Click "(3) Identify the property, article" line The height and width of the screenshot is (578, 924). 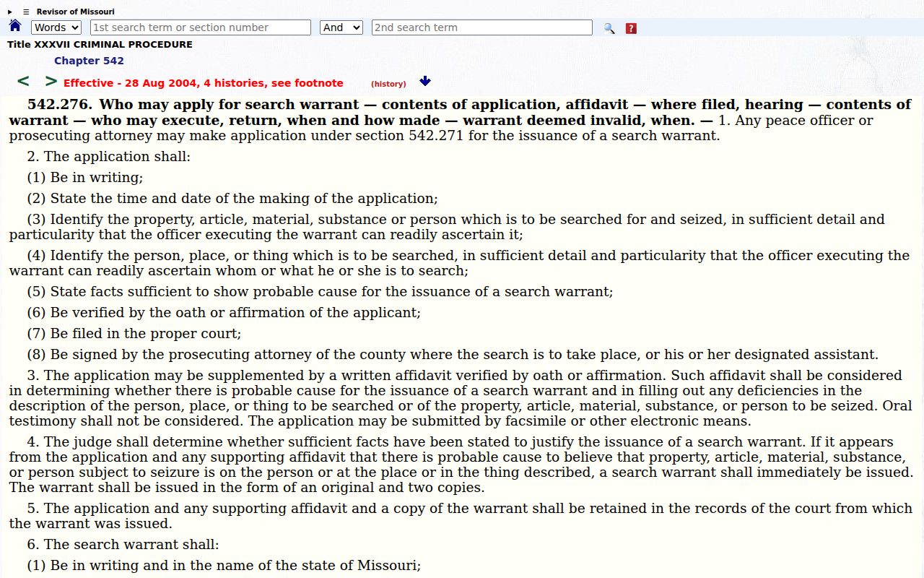447,227
